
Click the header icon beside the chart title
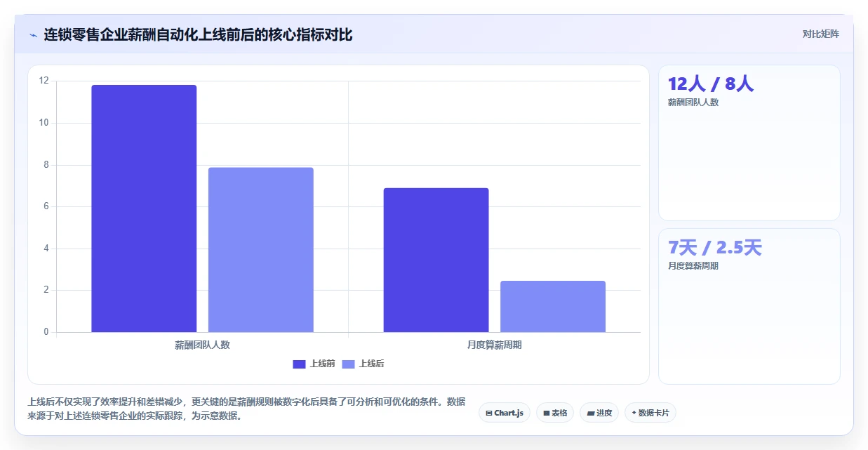coord(33,34)
